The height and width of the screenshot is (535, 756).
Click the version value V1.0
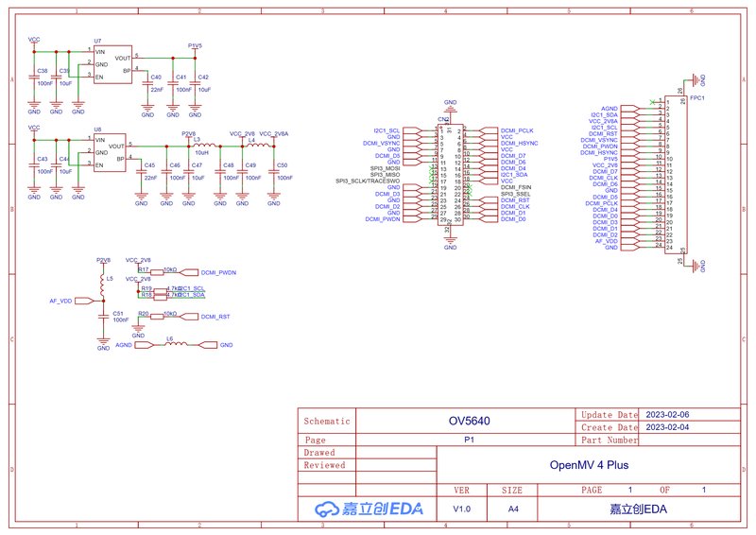point(461,509)
